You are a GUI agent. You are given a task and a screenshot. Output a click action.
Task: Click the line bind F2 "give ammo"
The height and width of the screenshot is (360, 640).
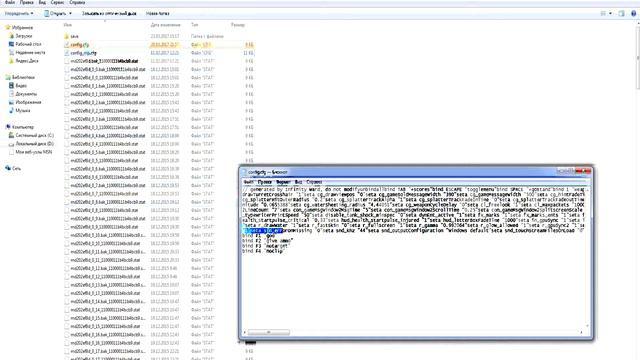267,241
